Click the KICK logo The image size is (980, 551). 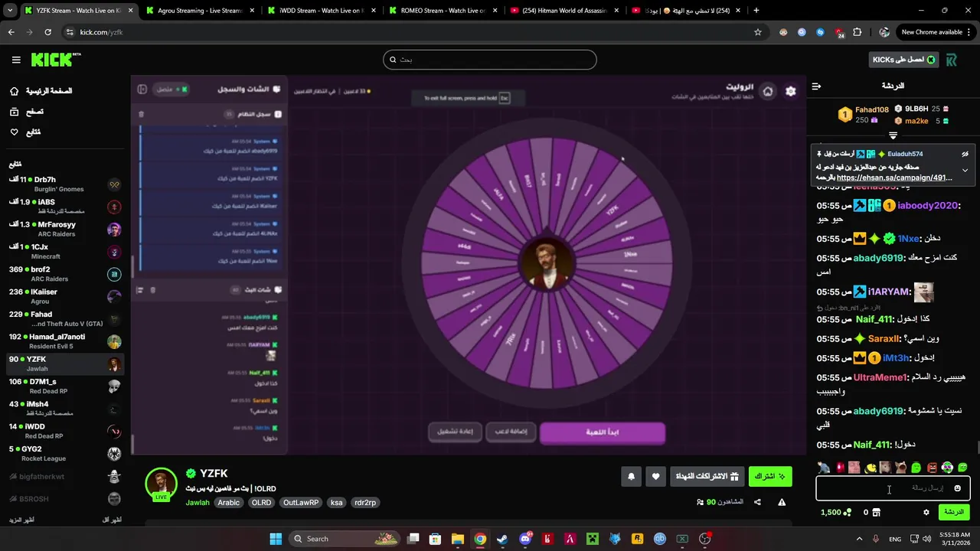pos(55,59)
